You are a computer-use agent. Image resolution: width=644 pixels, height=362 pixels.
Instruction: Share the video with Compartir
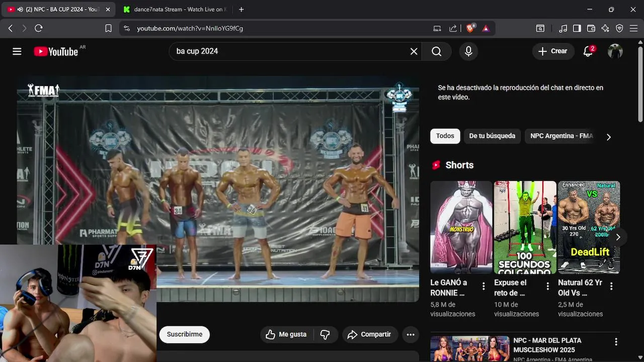370,334
